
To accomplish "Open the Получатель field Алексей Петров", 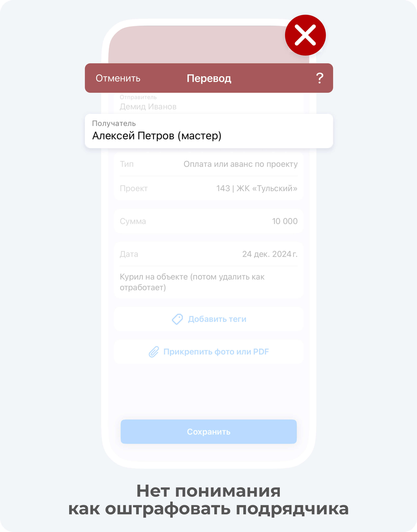I will [209, 131].
